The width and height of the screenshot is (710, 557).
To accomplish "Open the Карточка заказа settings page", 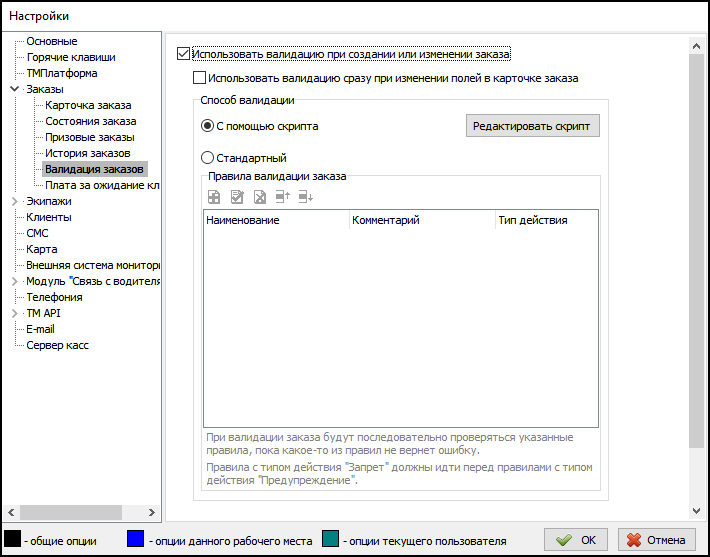I will tap(88, 105).
